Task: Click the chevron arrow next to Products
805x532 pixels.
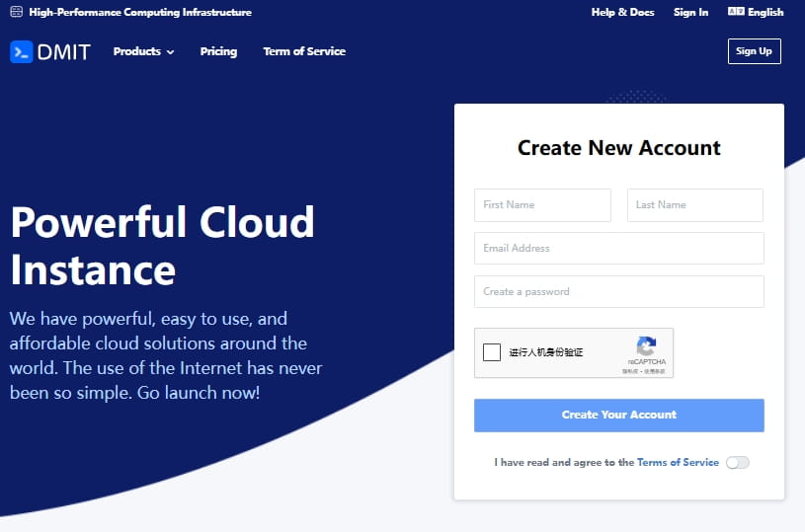Action: 170,52
